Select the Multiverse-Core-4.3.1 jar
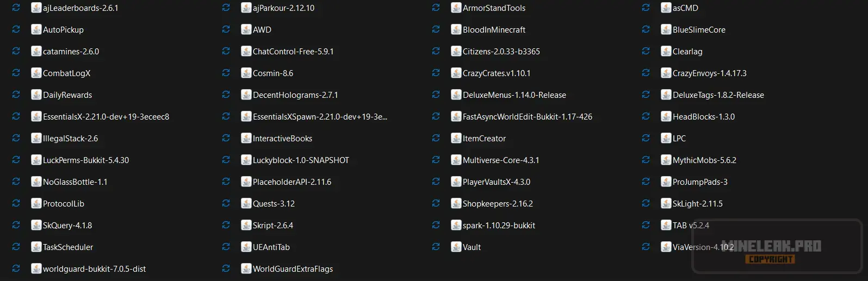The height and width of the screenshot is (281, 868). pyautogui.click(x=500, y=160)
